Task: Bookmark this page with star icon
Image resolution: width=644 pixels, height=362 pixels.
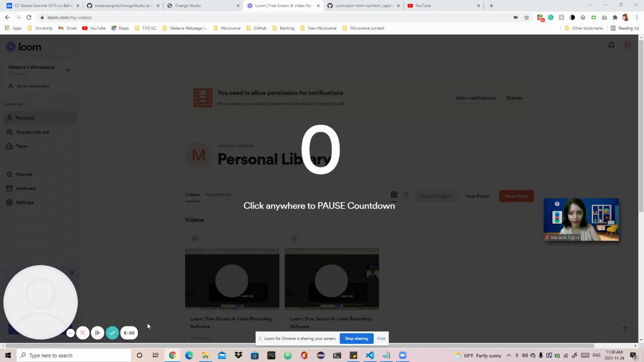Action: click(x=526, y=18)
